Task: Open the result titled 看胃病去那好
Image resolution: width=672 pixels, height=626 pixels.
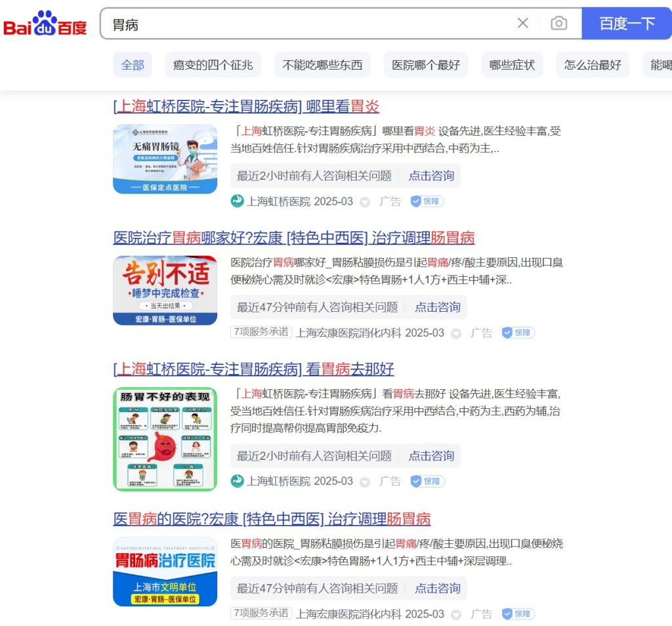Action: (x=254, y=369)
